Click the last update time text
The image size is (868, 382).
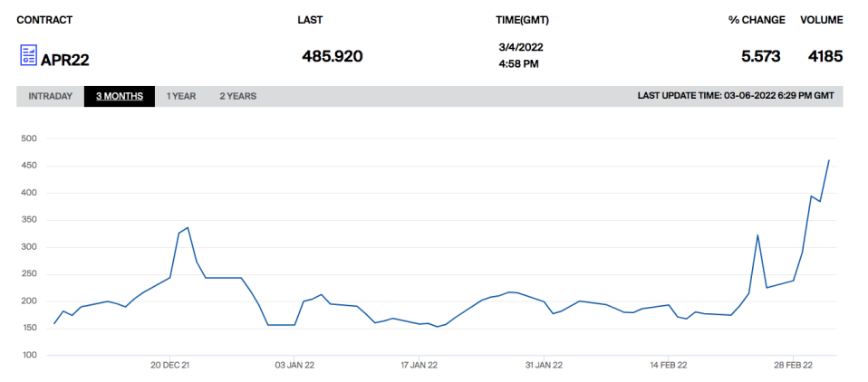pyautogui.click(x=736, y=96)
